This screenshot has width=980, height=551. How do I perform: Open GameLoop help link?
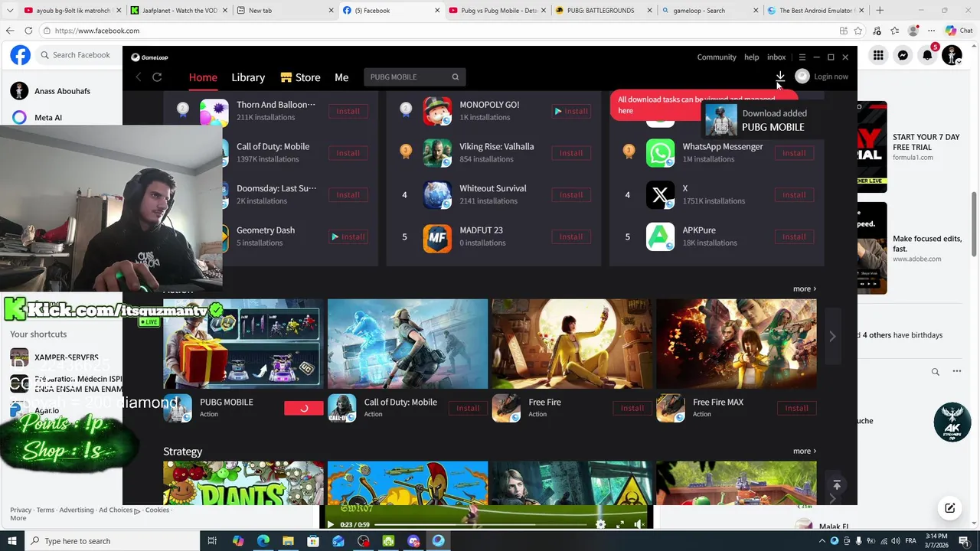[752, 57]
